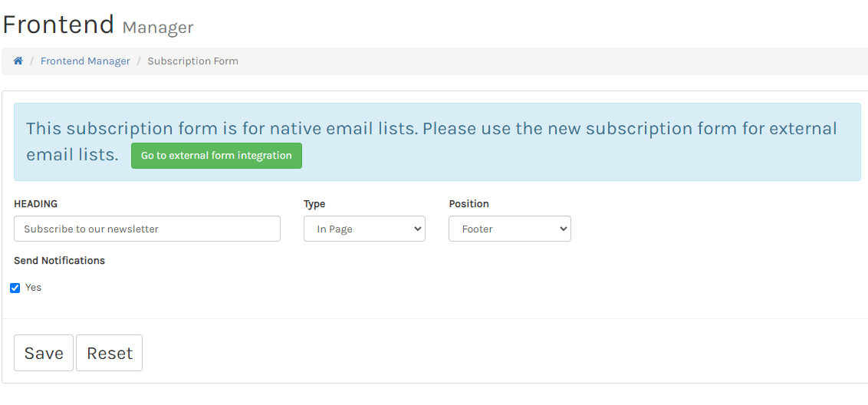Screen dimensions: 868x405
Task: Click the HEADING field label
Action: point(35,204)
